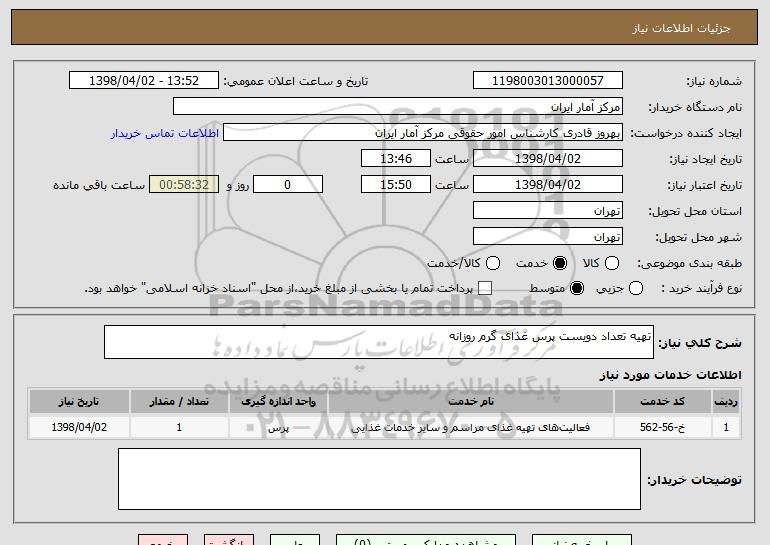Click the شماره نیاز field 1198003013000057
This screenshot has width=770, height=545.
click(548, 81)
